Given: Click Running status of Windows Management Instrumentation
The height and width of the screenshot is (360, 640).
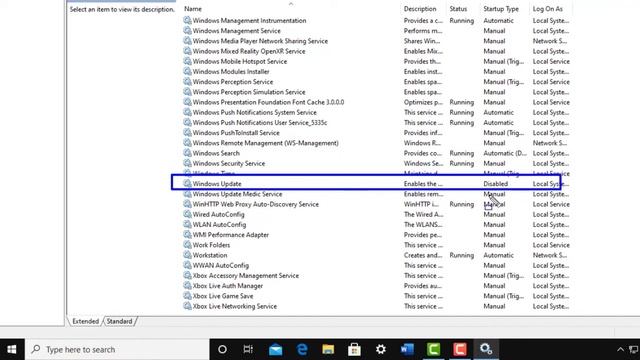Looking at the screenshot, I should 462,20.
